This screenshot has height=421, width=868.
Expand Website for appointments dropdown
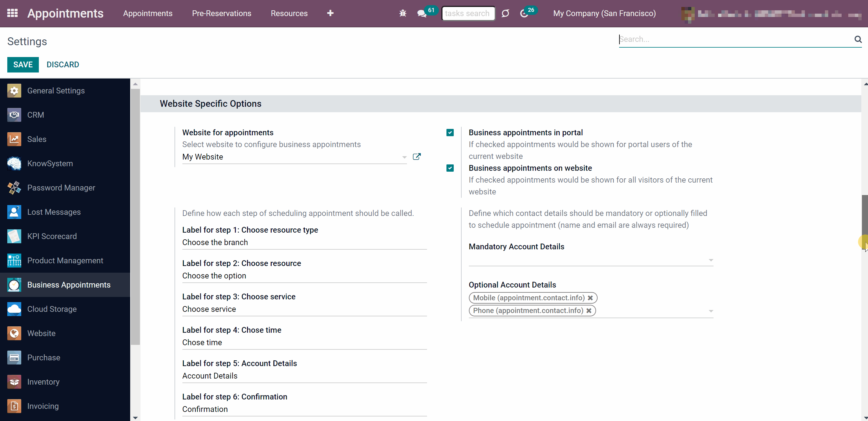[x=404, y=157]
